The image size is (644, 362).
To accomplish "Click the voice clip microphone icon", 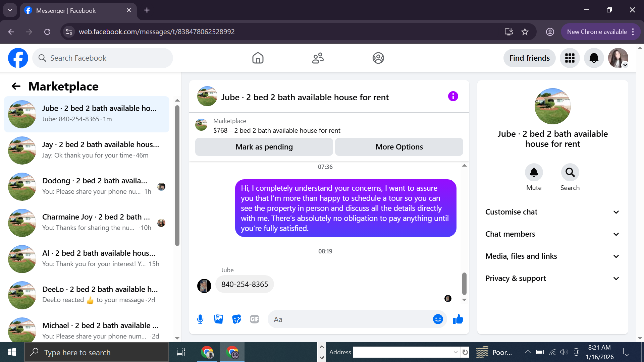I will click(x=200, y=319).
